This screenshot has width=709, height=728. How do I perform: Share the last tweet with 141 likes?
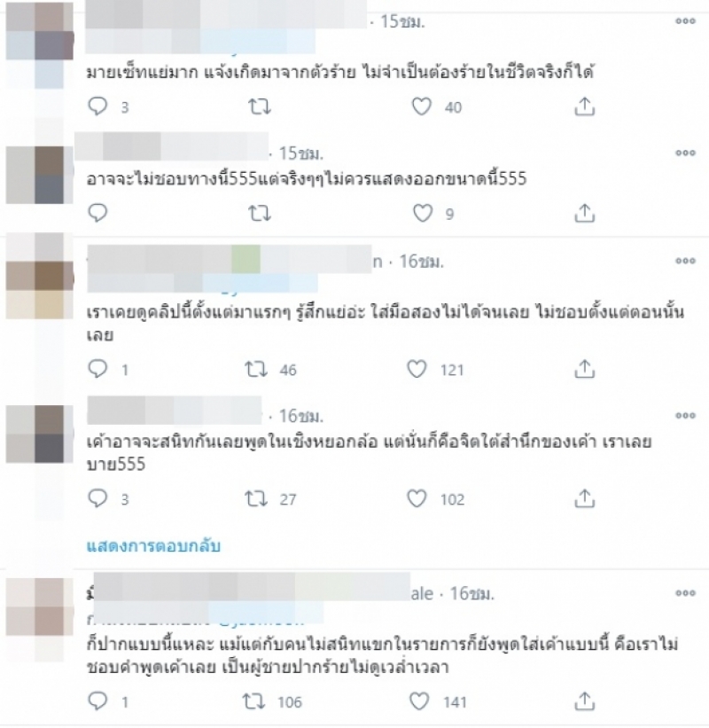tap(584, 701)
